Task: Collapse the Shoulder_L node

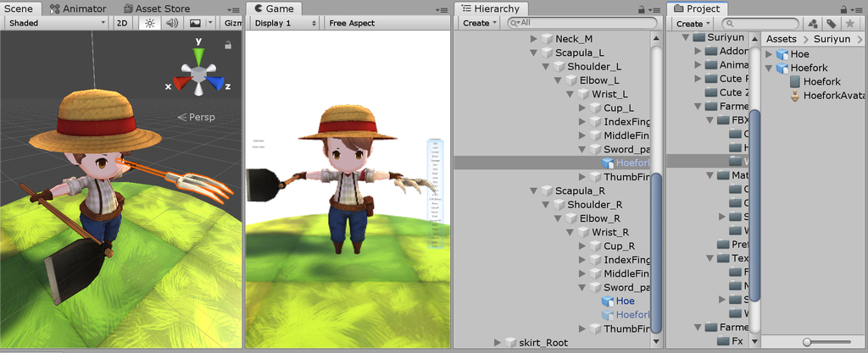Action: click(546, 67)
